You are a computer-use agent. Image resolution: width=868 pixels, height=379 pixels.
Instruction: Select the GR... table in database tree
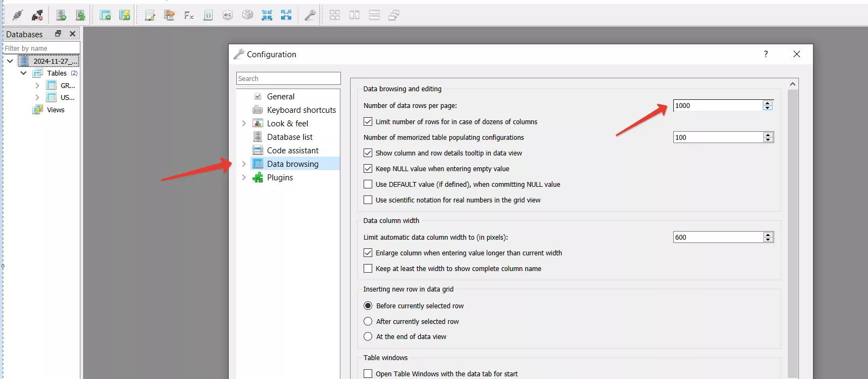click(68, 85)
